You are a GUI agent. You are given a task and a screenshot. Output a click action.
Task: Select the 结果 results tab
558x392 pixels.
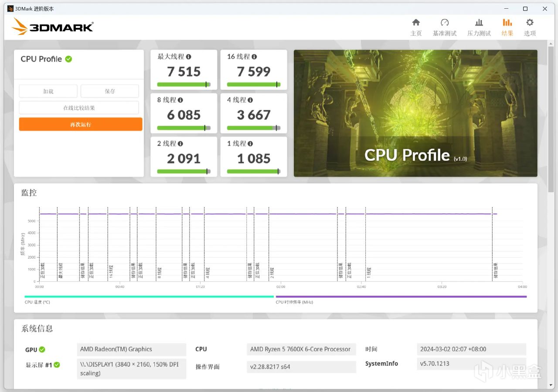507,27
